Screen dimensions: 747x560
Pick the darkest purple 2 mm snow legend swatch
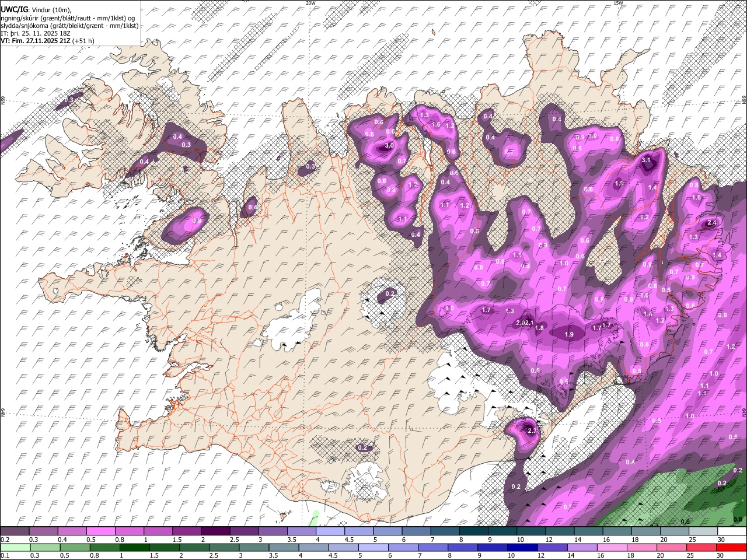pos(215,531)
